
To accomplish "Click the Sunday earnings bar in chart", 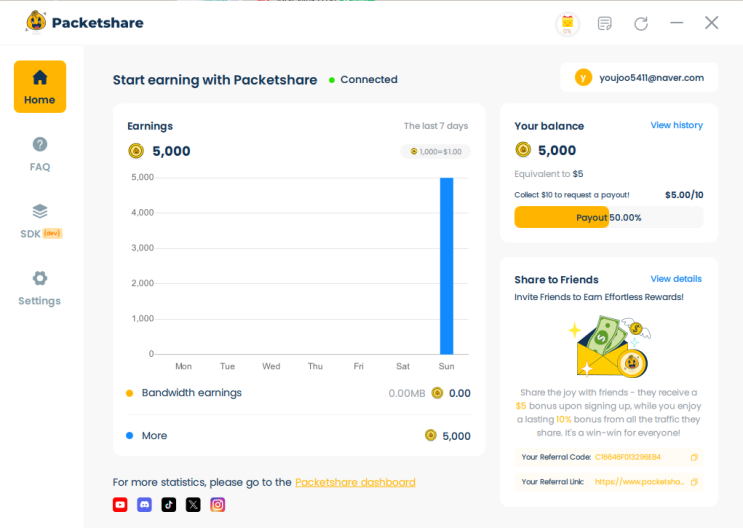I will pyautogui.click(x=446, y=265).
